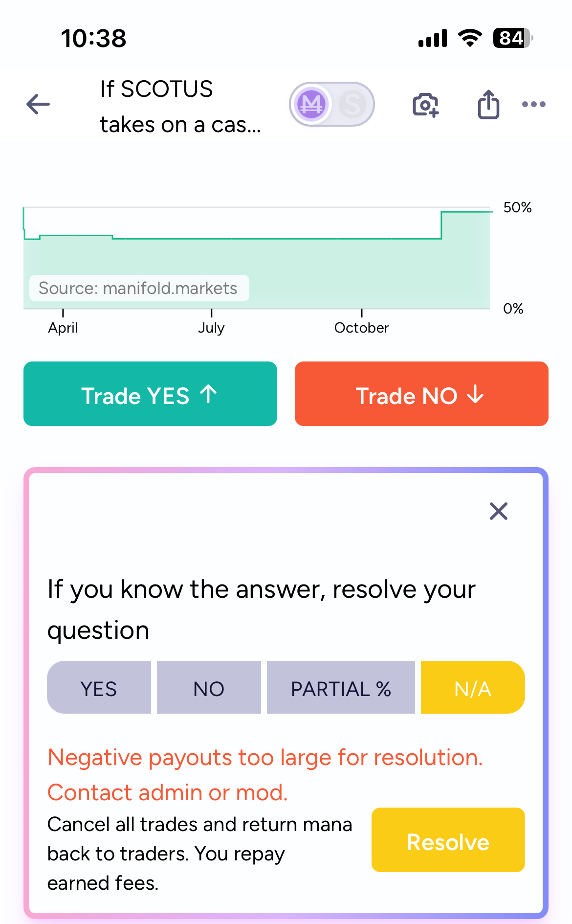Toggle the mana/sweepstakes currency switch
Viewport: 572px width, 924px height.
[332, 104]
